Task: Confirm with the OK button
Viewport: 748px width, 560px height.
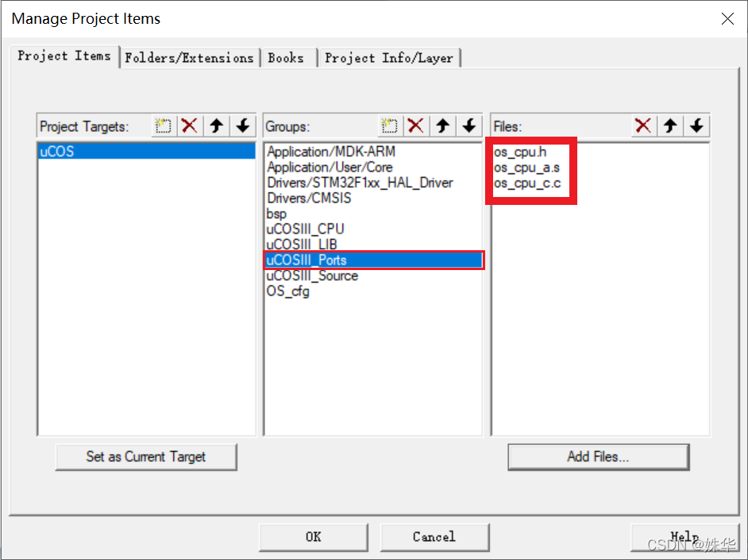Action: point(314,537)
